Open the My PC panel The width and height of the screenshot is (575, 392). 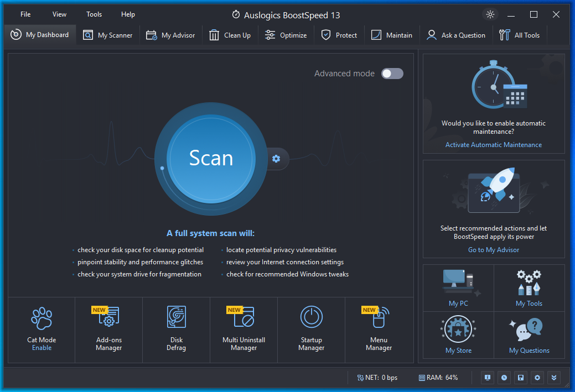(458, 288)
